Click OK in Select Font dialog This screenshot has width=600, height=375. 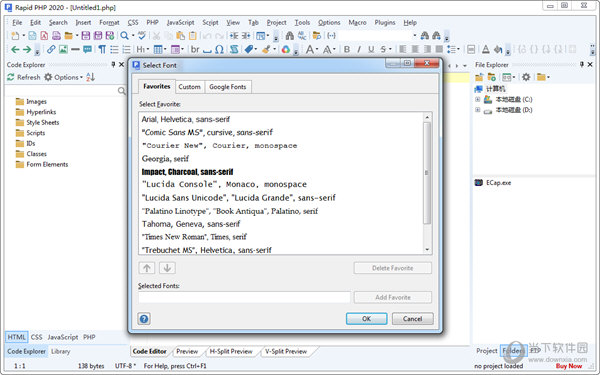tap(366, 319)
